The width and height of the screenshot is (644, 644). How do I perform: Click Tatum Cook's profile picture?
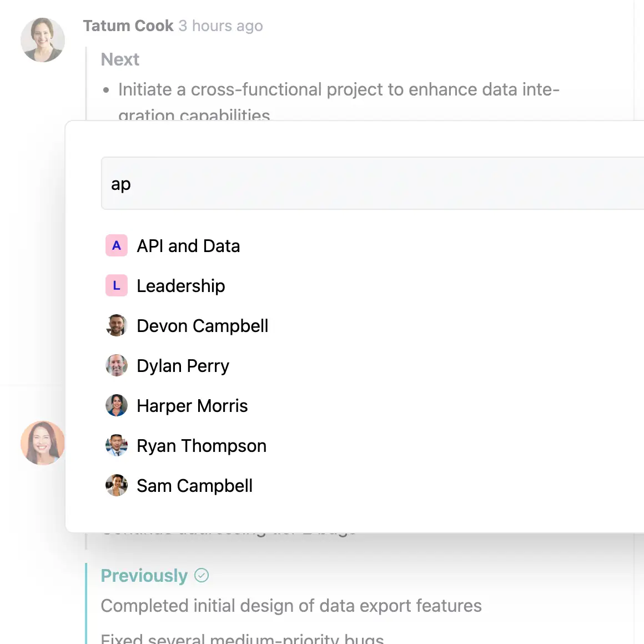[x=43, y=40]
